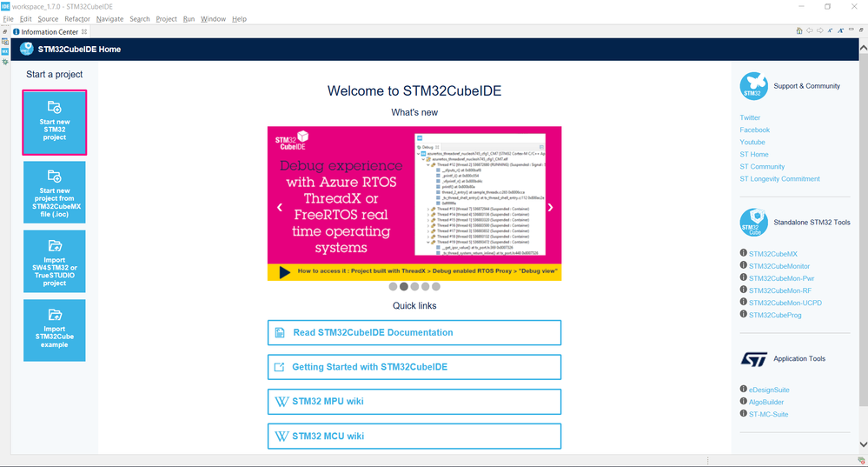Play the video using yellow banner play icon
The image size is (868, 467).
[284, 272]
